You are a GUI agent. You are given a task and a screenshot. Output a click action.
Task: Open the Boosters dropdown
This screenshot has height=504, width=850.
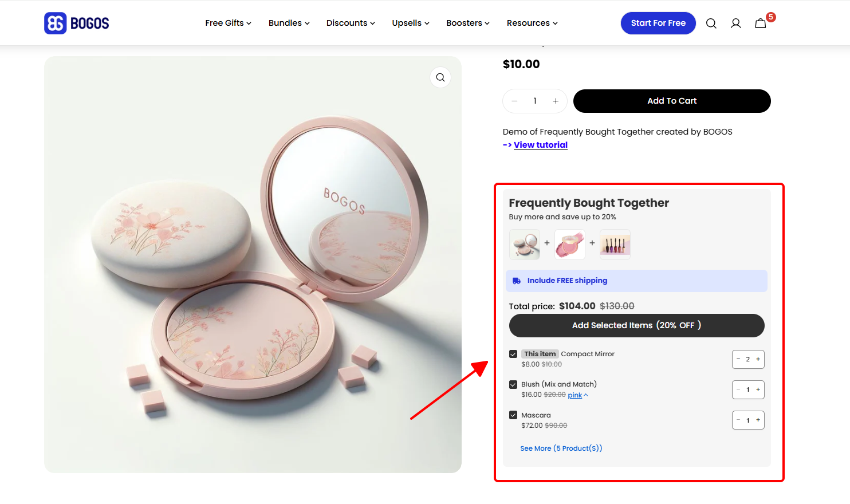(x=467, y=23)
